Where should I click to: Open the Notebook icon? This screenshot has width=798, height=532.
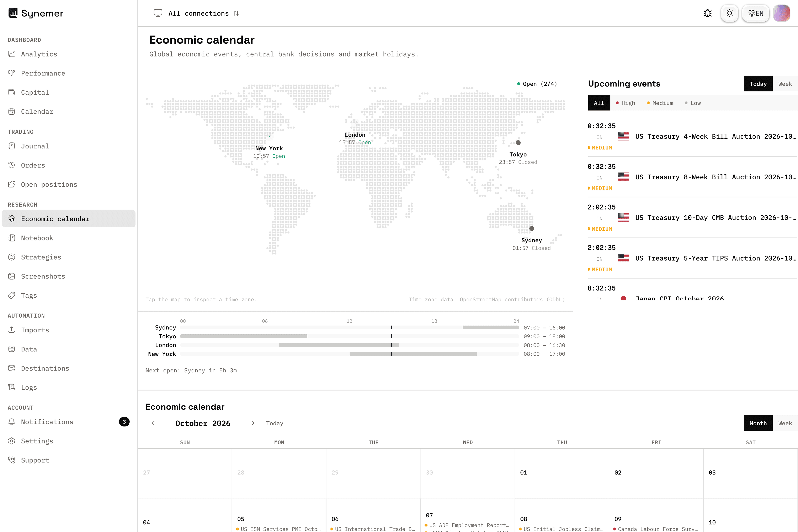12,238
